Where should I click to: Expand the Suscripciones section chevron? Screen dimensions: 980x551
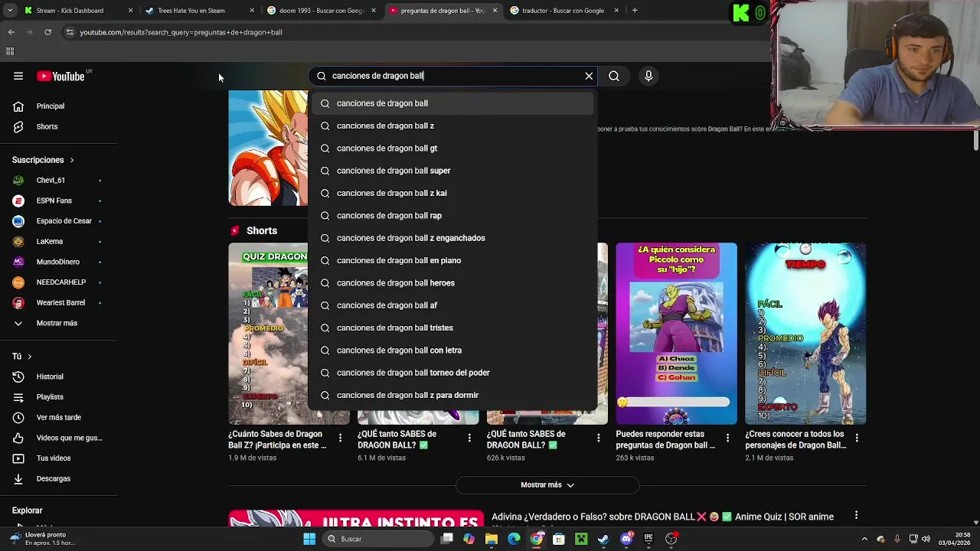pyautogui.click(x=72, y=160)
